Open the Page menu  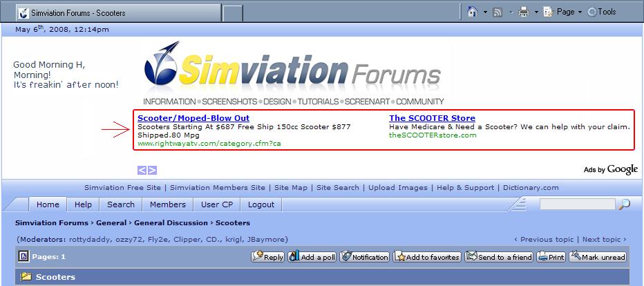pyautogui.click(x=562, y=12)
